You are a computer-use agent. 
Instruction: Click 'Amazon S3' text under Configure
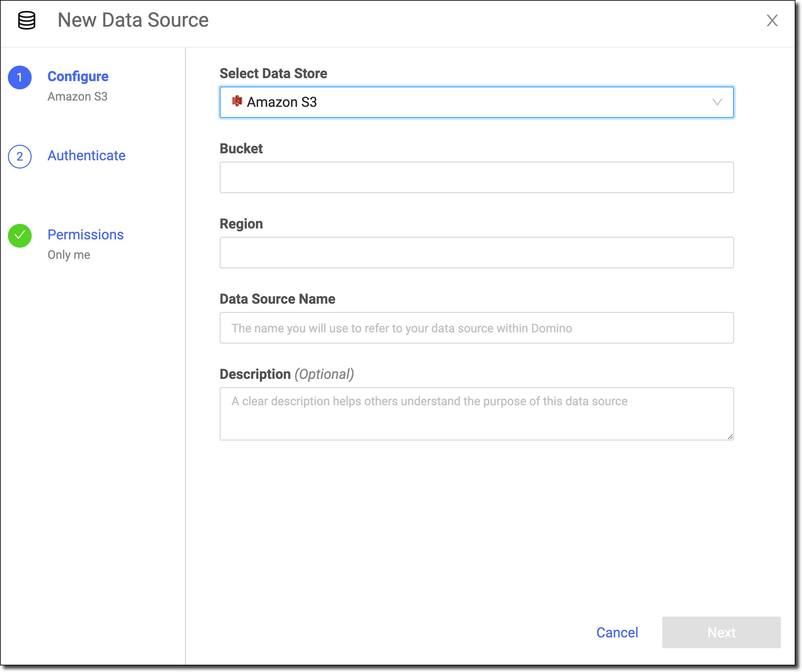77,97
